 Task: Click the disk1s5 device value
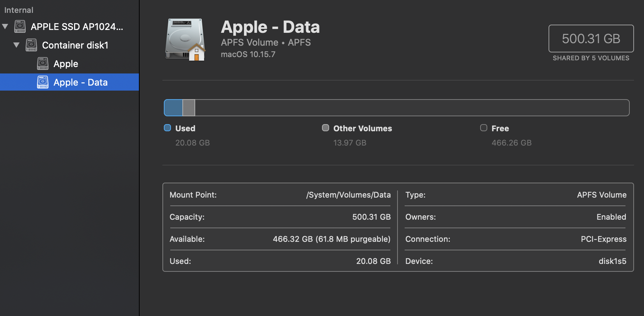pos(612,261)
